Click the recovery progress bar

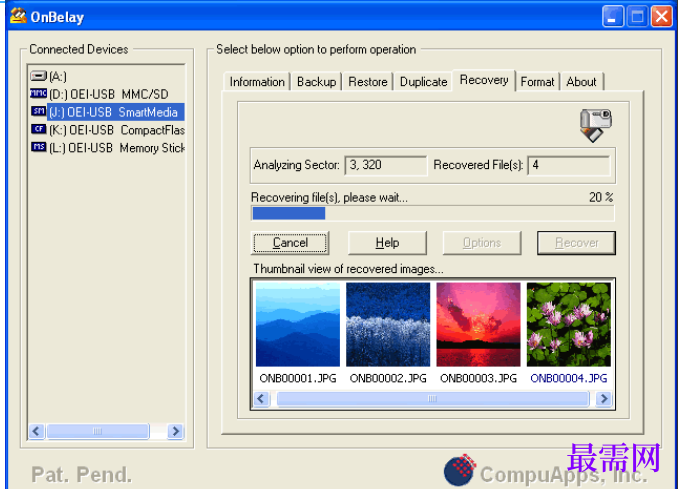pyautogui.click(x=433, y=213)
